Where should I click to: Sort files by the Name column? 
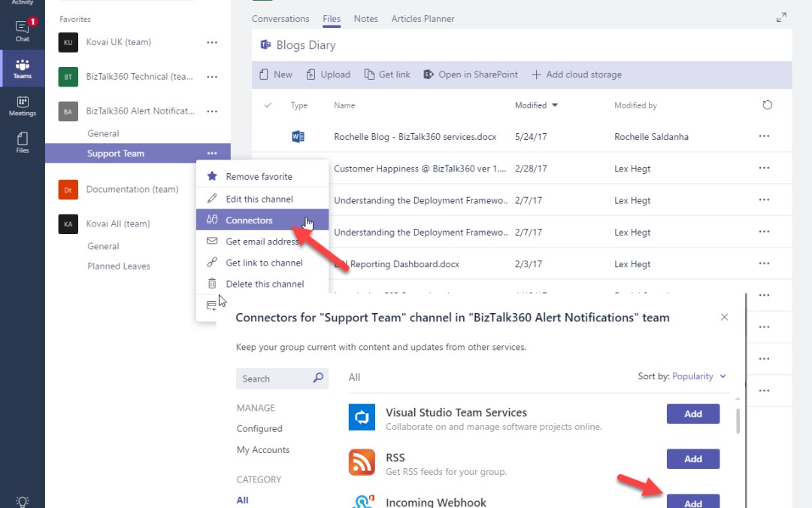344,105
